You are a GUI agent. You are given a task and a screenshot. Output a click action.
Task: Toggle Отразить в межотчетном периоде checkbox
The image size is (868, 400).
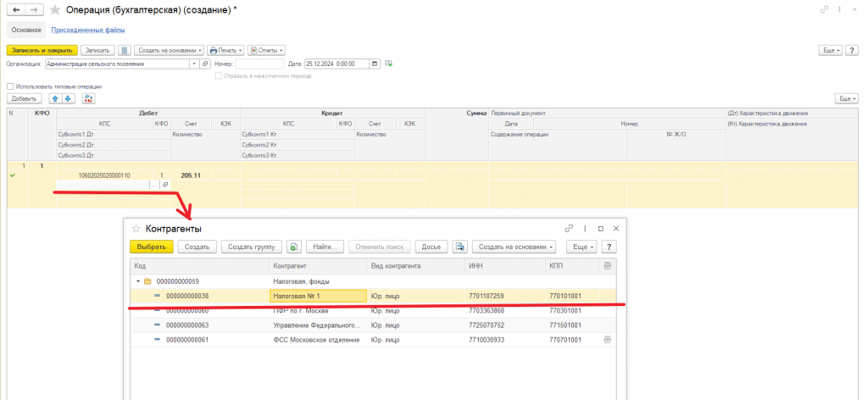[x=219, y=75]
